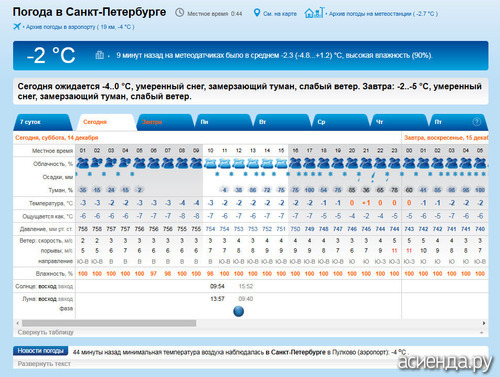Click the Новости погоды label

coord(40,351)
